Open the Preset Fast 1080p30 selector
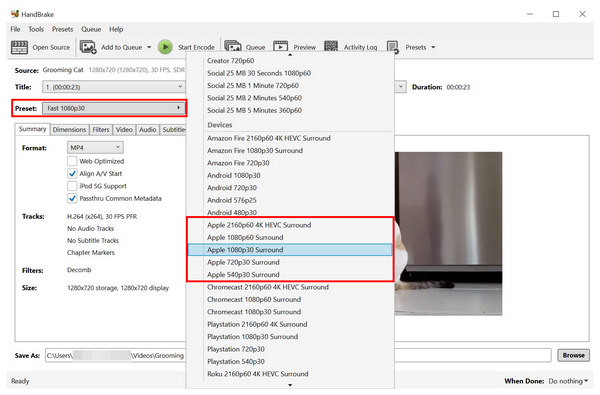 click(x=113, y=108)
